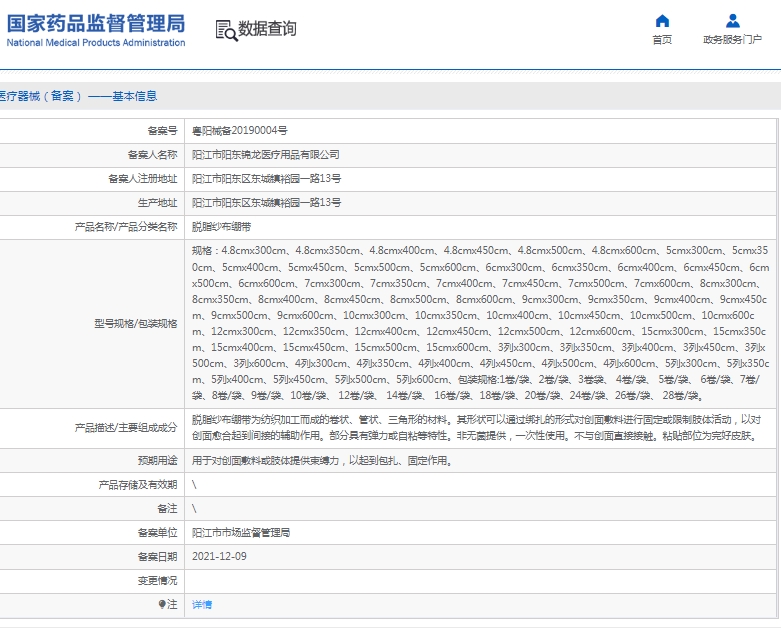
Task: Click the product description paragraph text
Action: tap(477, 427)
